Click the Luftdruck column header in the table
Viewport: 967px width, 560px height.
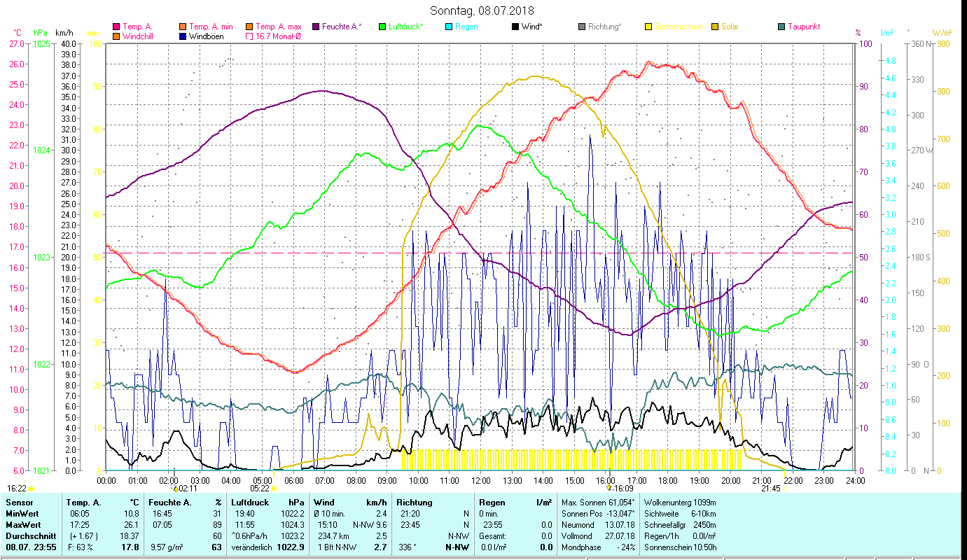click(x=250, y=503)
